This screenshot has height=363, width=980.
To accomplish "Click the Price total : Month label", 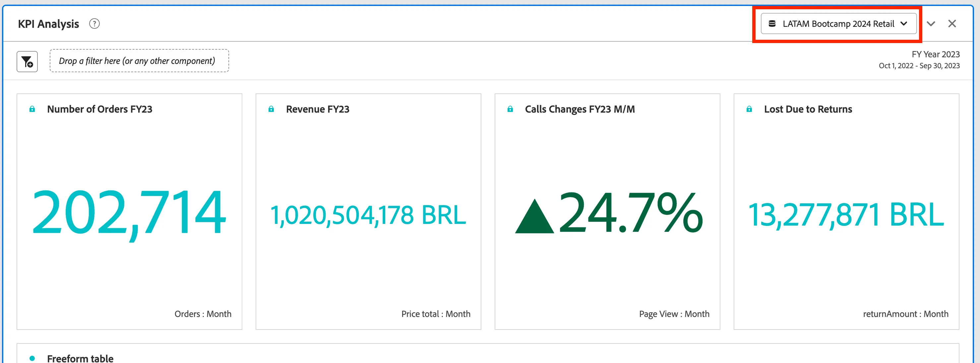I will 436,314.
